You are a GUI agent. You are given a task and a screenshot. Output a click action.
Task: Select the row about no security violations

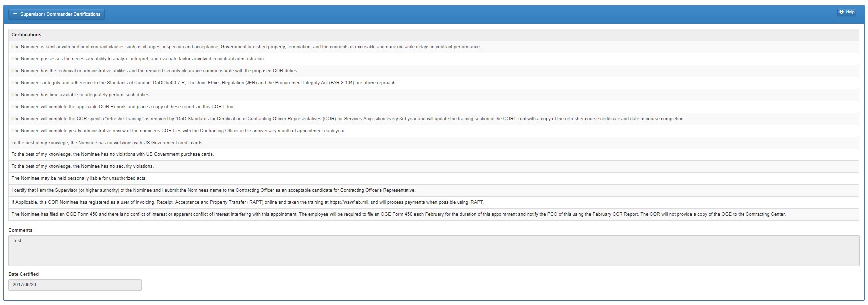pyautogui.click(x=83, y=166)
